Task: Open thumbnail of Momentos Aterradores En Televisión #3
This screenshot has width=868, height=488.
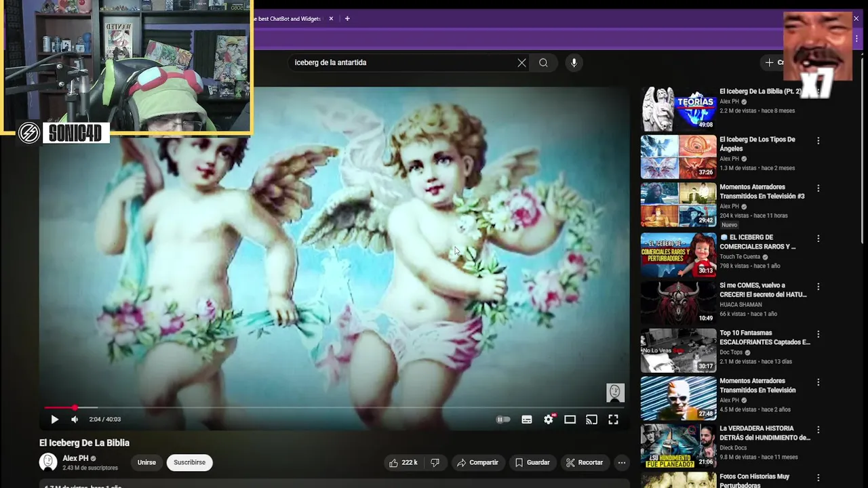Action: tap(678, 205)
